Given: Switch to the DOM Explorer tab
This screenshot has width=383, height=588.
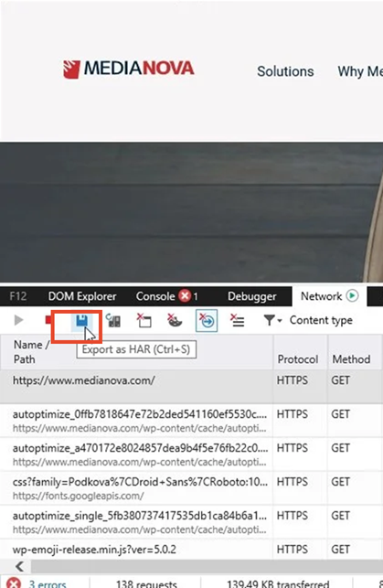Looking at the screenshot, I should click(x=82, y=296).
